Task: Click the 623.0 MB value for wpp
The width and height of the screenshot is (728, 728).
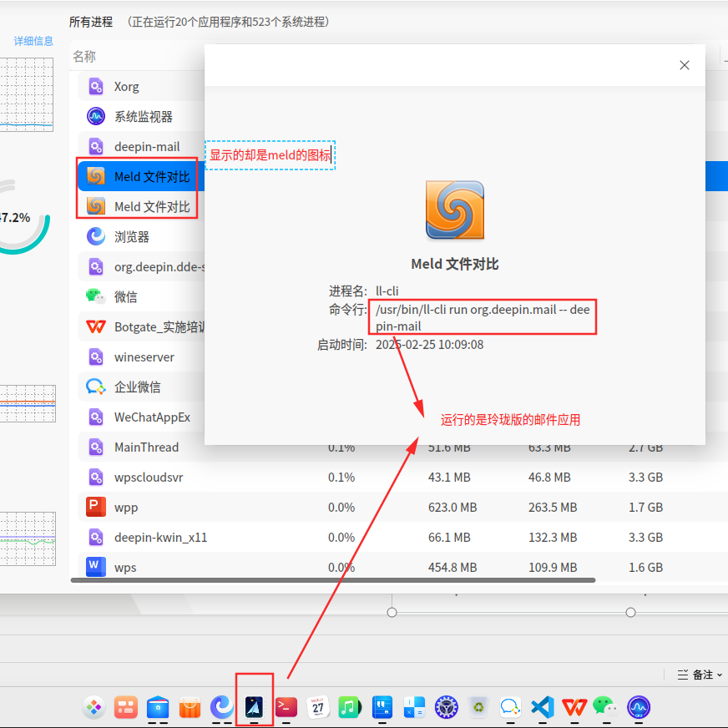Action: coord(452,507)
